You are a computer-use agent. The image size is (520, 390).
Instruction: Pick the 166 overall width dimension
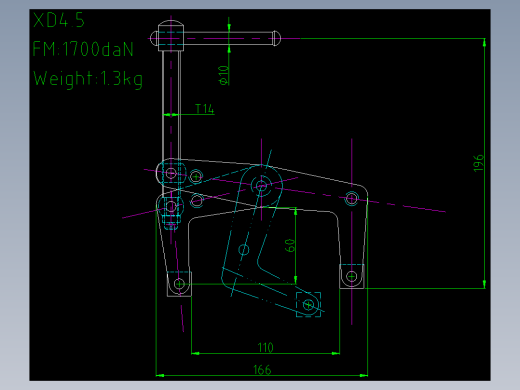pyautogui.click(x=262, y=370)
